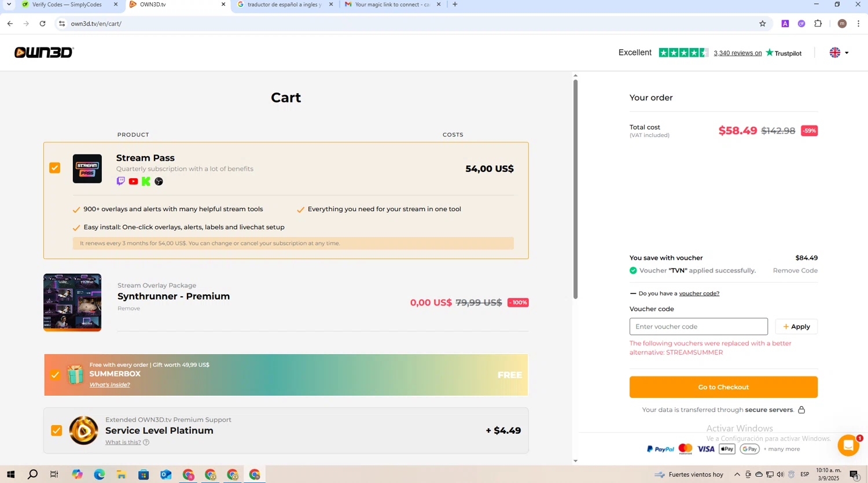Click the question mark help icon

pos(146,443)
